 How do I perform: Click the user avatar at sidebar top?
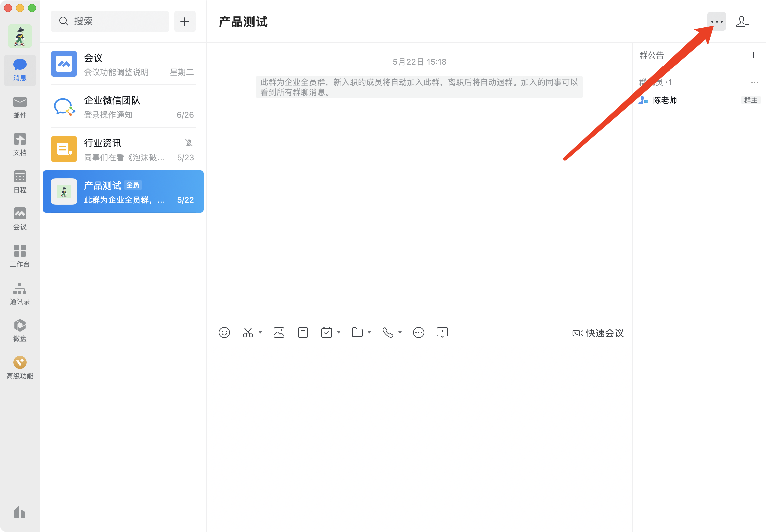click(20, 36)
